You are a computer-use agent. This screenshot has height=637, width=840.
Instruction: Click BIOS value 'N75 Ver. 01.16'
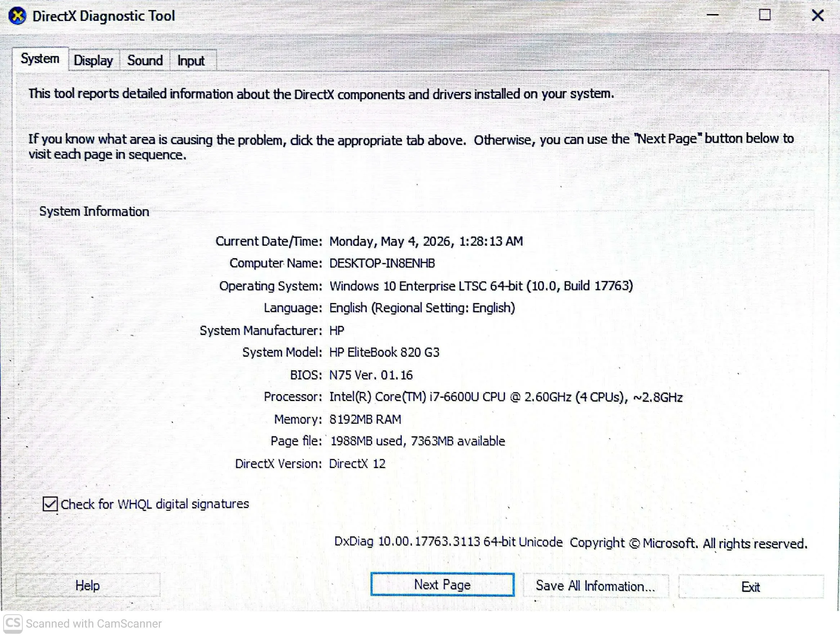371,375
